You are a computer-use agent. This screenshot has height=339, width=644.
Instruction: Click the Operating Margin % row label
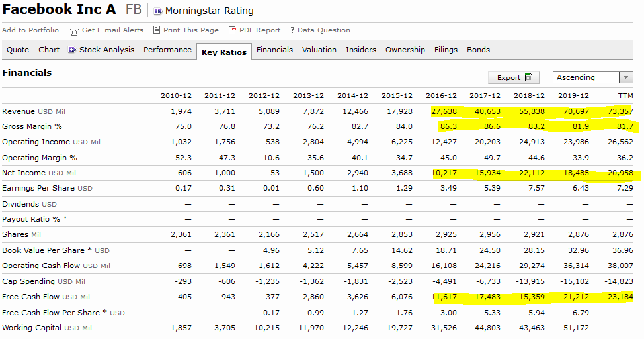tap(40, 158)
